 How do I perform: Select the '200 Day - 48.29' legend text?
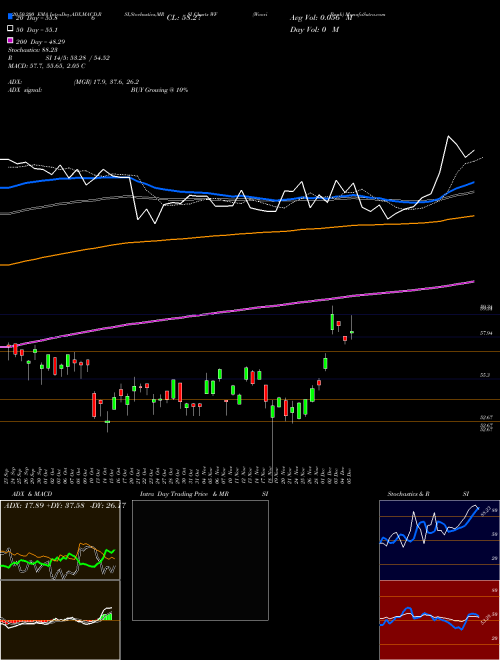pos(40,41)
